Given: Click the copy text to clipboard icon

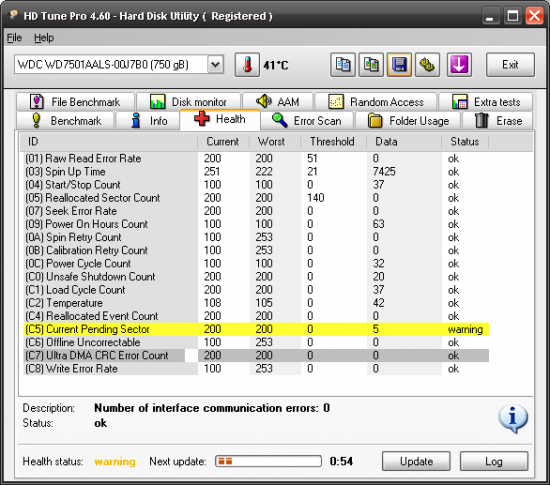Looking at the screenshot, I should [343, 65].
